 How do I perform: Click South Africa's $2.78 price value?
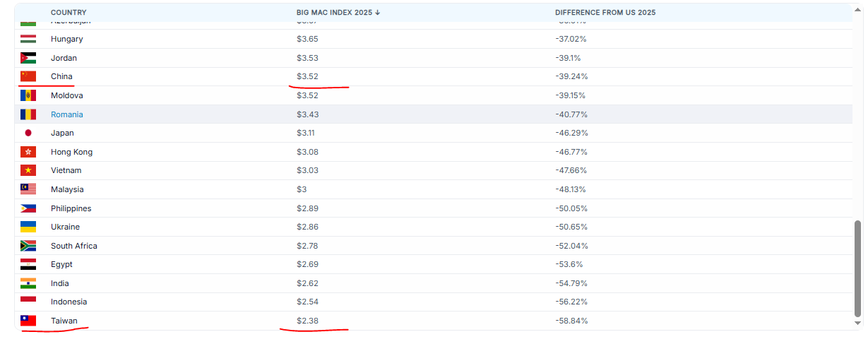307,246
